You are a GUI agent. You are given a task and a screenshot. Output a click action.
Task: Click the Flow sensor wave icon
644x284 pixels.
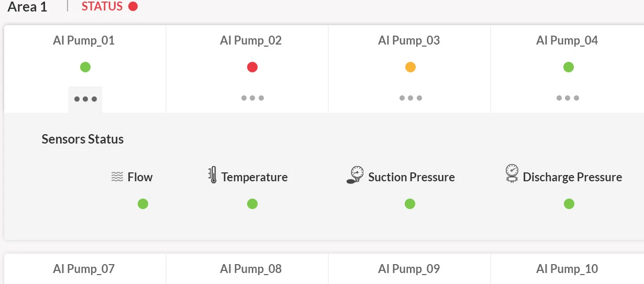[117, 177]
